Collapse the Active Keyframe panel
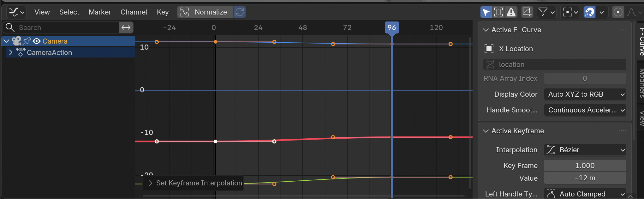The height and width of the screenshot is (199, 644). [486, 131]
